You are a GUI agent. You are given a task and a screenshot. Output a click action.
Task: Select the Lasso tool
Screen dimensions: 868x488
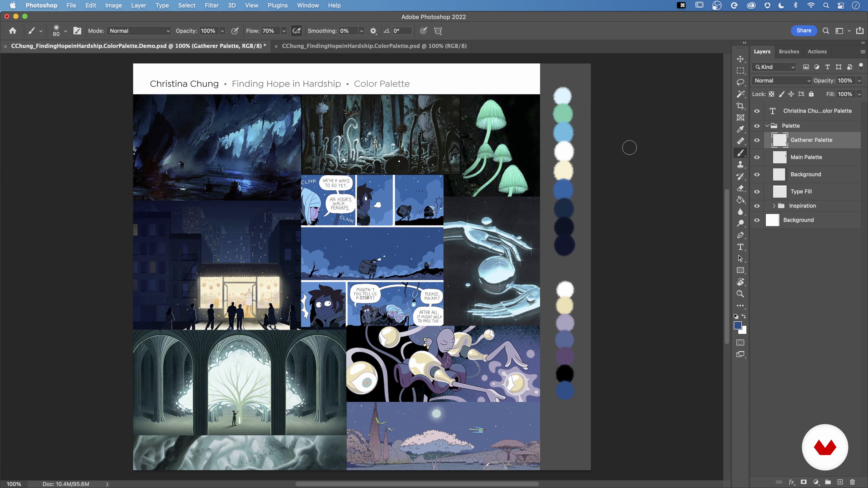[x=740, y=82]
